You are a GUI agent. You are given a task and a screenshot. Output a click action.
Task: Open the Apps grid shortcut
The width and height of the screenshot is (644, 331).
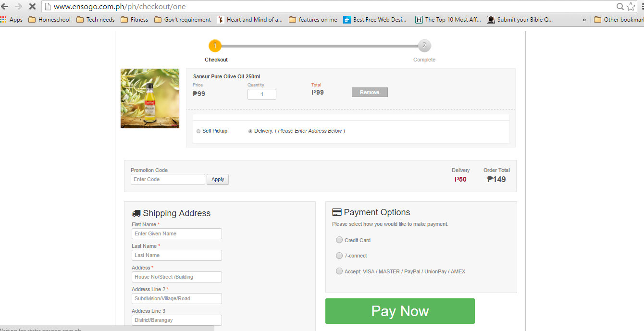pos(12,20)
